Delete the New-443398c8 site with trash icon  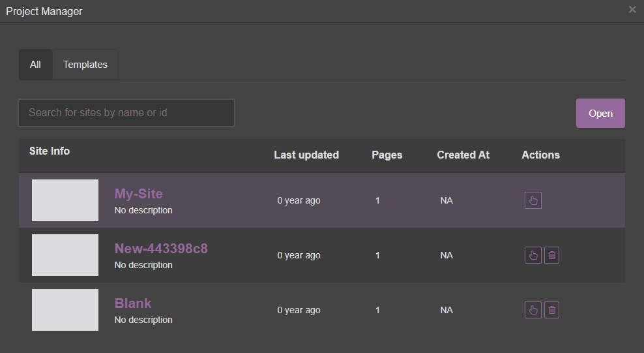coord(551,255)
